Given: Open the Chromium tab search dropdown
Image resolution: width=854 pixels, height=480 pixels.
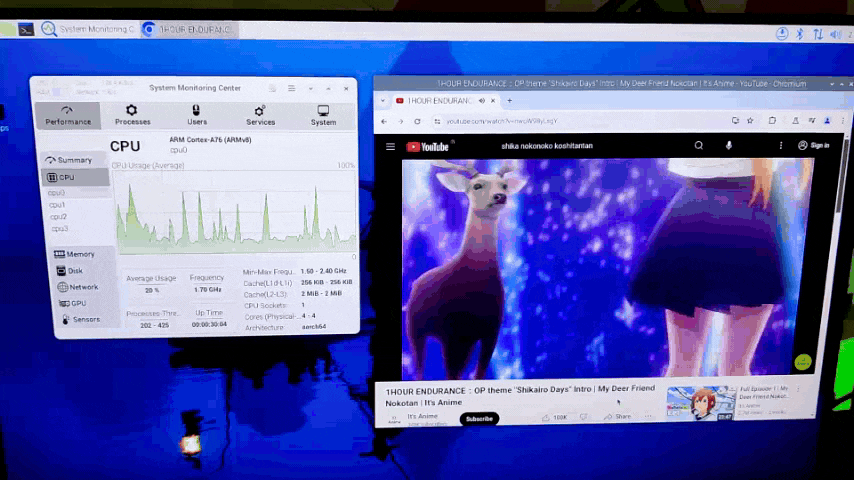Looking at the screenshot, I should click(383, 101).
